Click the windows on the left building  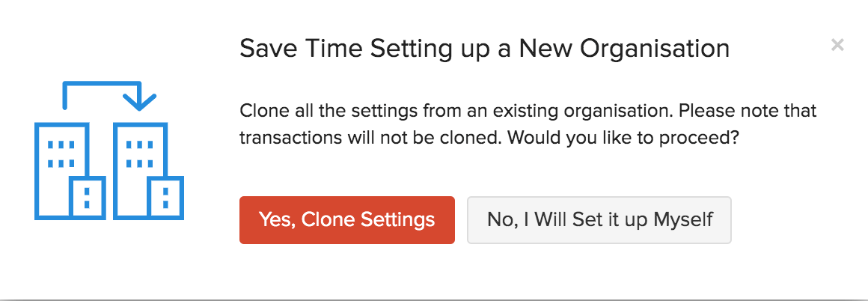61,153
